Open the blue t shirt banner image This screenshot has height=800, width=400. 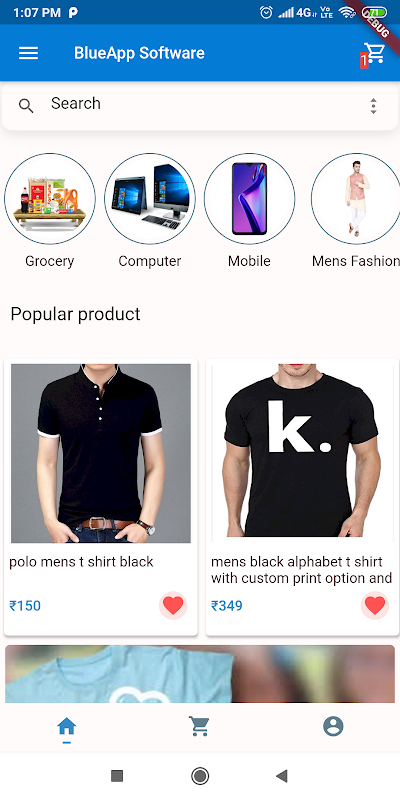(x=199, y=674)
